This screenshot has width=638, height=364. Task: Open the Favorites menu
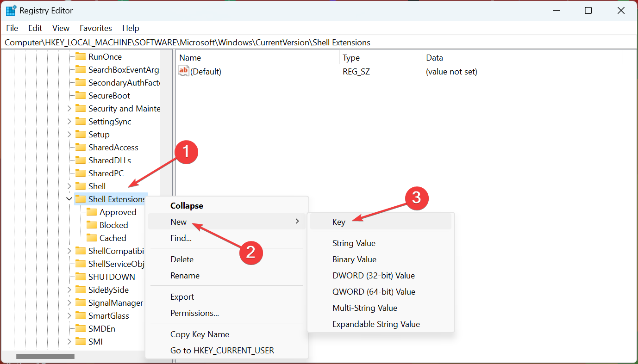pos(96,28)
